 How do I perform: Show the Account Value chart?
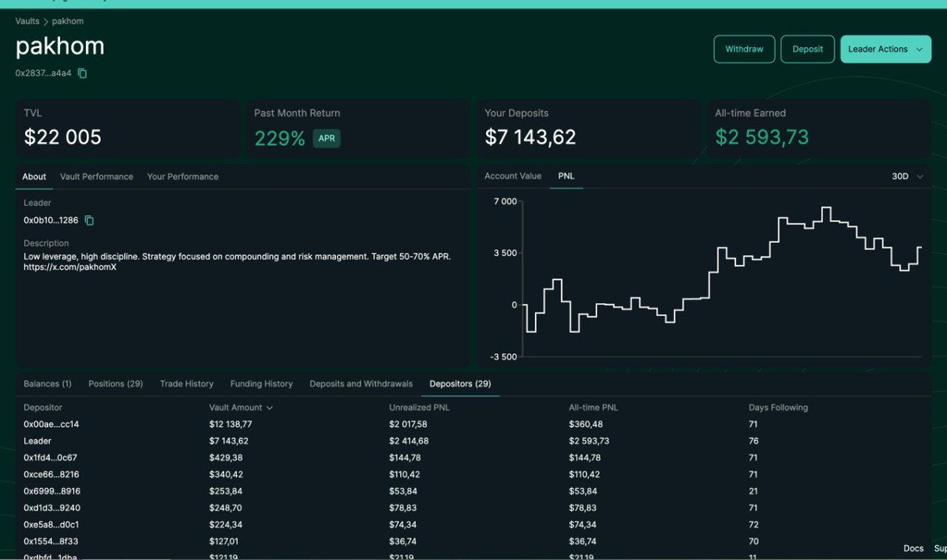click(x=513, y=176)
